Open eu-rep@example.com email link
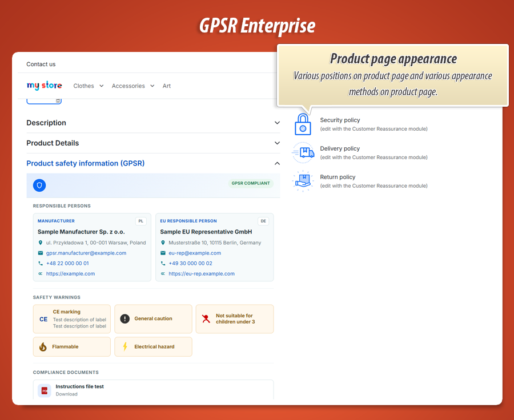The width and height of the screenshot is (514, 420). coord(195,253)
